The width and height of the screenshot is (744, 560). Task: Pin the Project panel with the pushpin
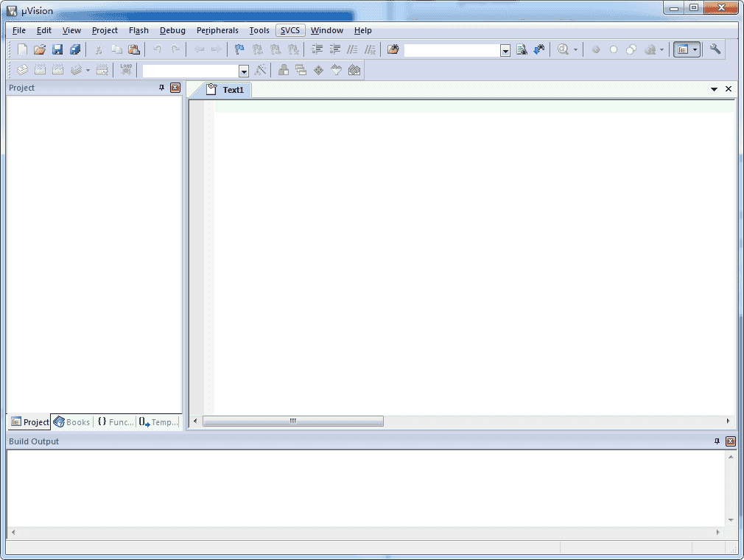162,88
